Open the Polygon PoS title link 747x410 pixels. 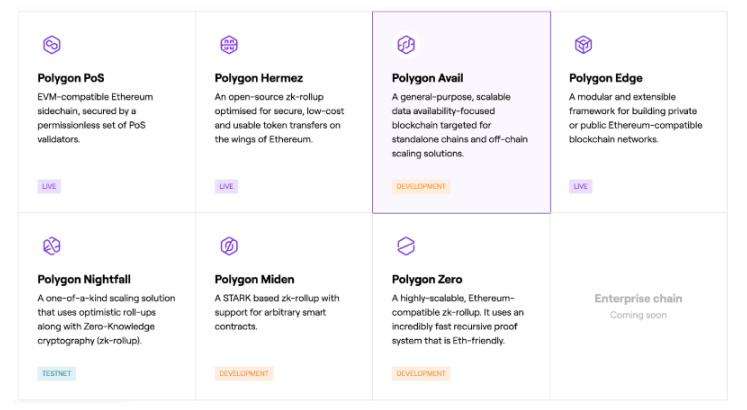[71, 78]
